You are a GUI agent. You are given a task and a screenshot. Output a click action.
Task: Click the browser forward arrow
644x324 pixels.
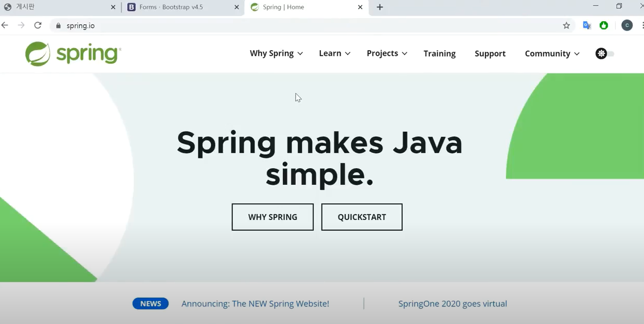(21, 25)
